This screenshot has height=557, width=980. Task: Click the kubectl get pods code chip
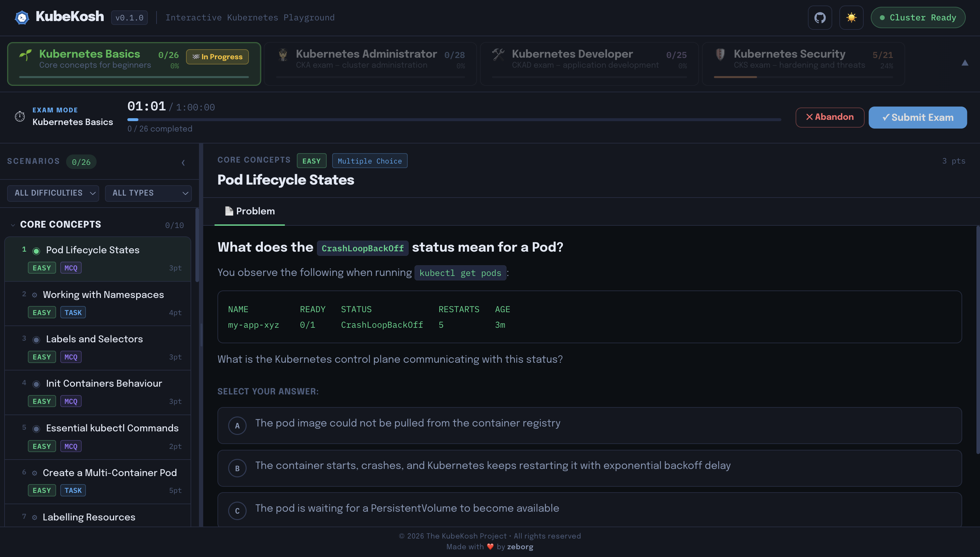460,273
